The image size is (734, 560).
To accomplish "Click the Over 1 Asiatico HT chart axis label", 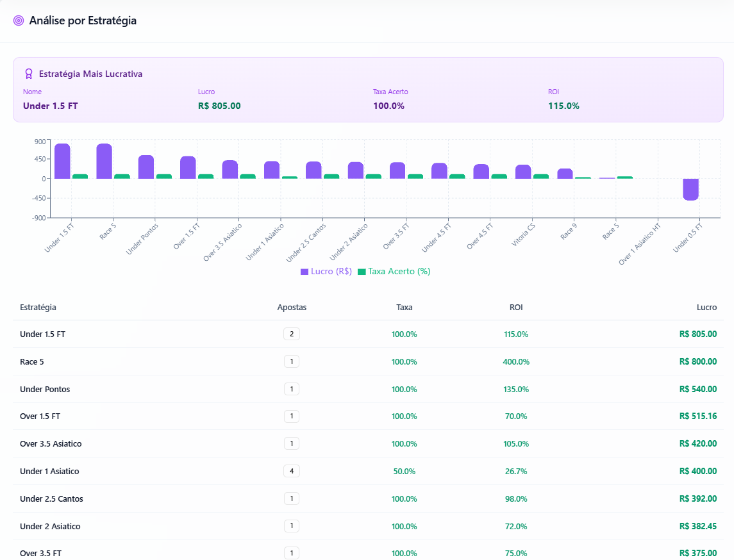I will 640,243.
